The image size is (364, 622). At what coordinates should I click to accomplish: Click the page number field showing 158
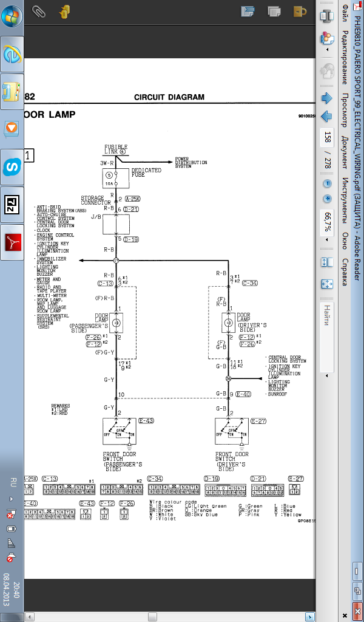point(328,137)
